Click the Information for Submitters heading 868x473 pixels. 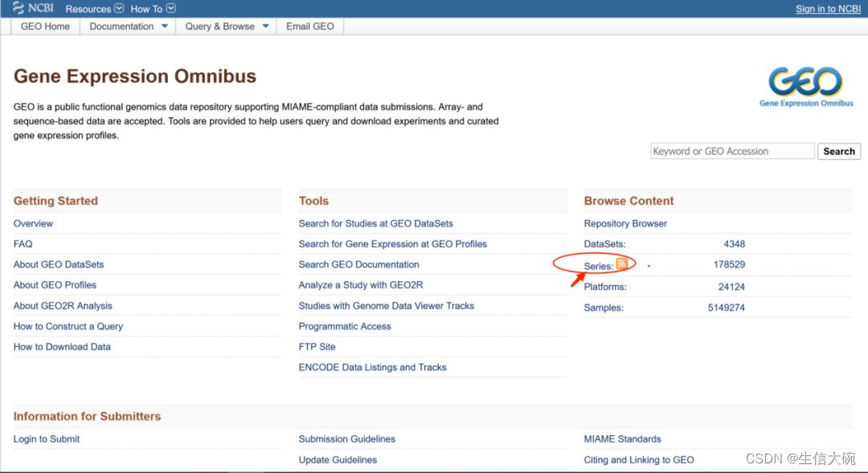(x=88, y=417)
